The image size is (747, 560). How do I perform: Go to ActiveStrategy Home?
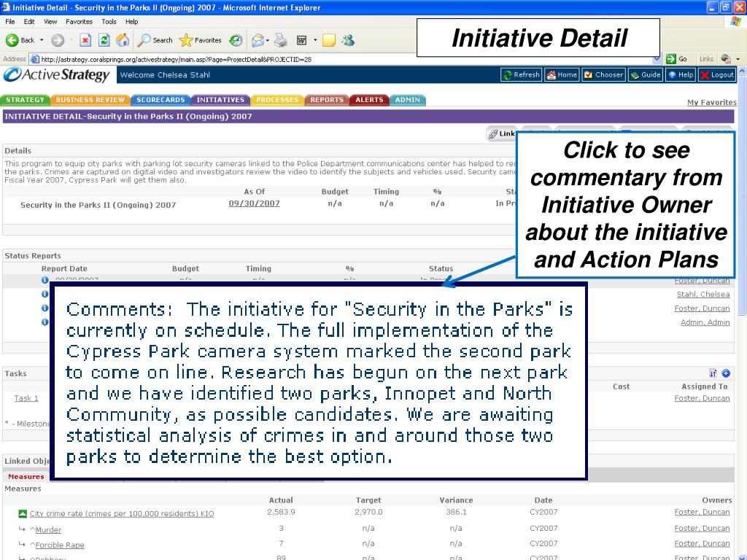coord(562,75)
